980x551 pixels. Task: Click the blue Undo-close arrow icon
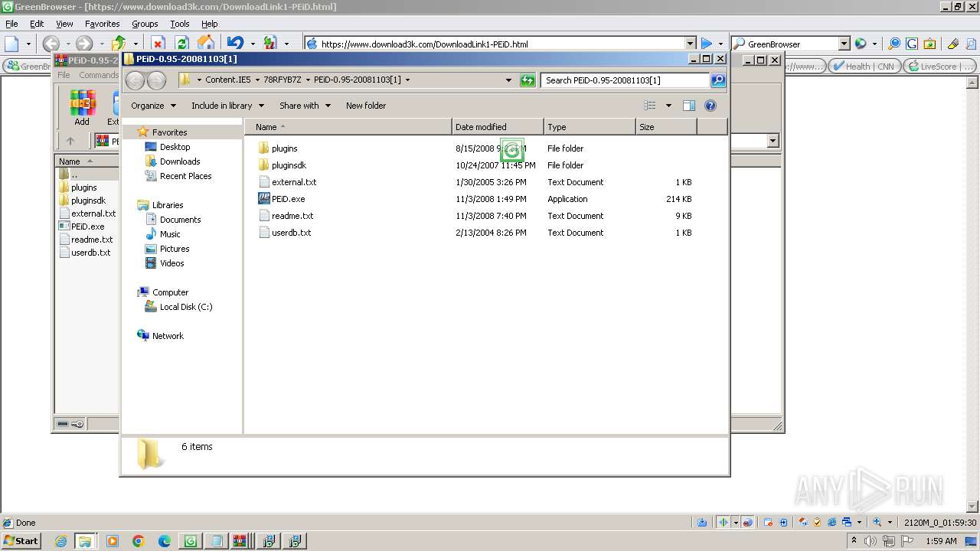(235, 44)
